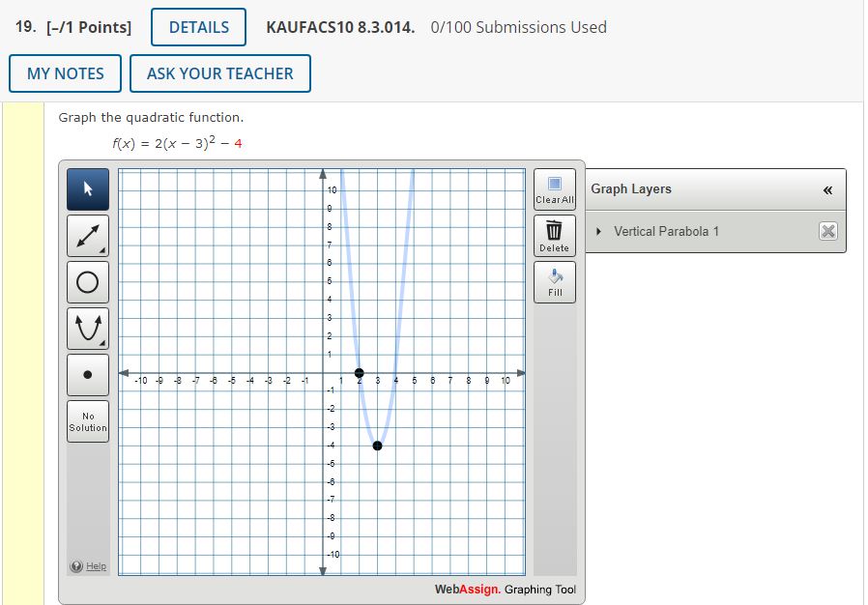
Task: Select the arrow selection tool
Action: [x=87, y=189]
